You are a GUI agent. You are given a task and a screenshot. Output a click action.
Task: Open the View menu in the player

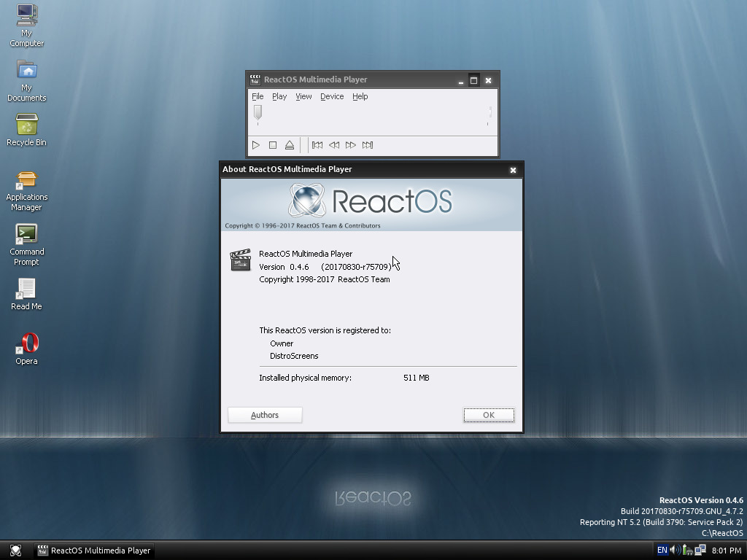tap(303, 96)
